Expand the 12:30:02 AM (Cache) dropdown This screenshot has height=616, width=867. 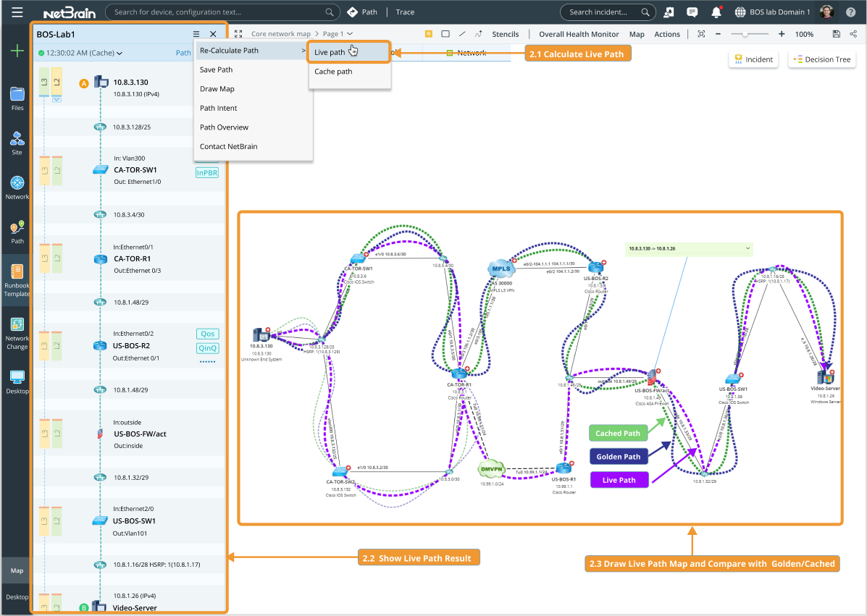pos(120,54)
